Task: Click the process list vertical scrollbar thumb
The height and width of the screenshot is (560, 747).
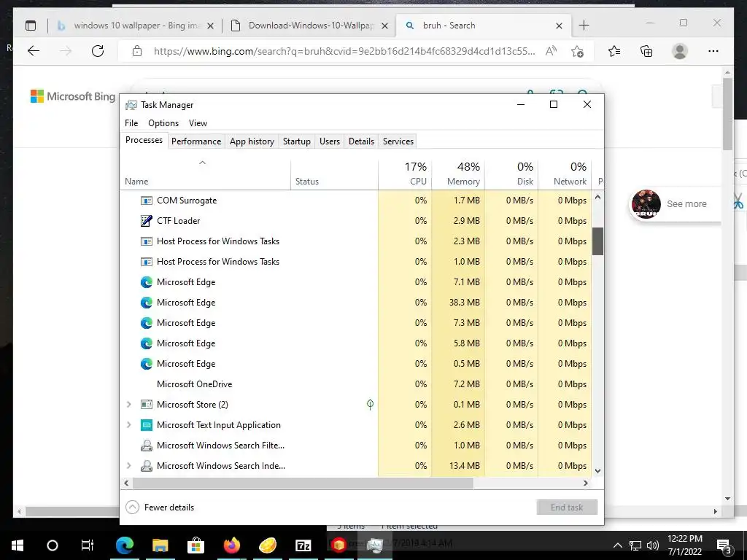Action: click(598, 241)
